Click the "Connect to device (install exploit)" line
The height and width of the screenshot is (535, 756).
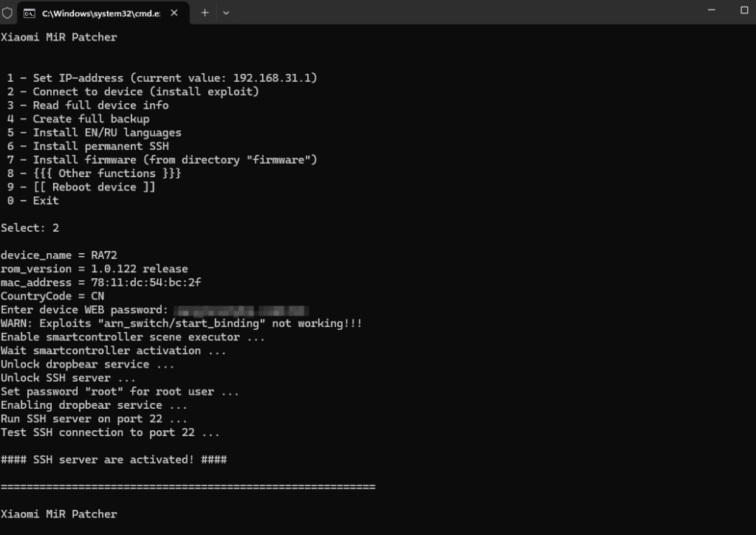[x=133, y=92]
